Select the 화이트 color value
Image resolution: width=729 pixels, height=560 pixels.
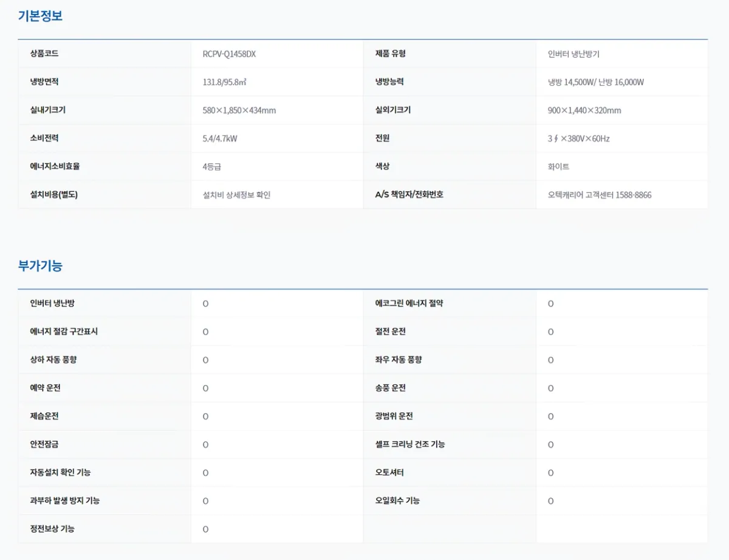[x=558, y=166]
